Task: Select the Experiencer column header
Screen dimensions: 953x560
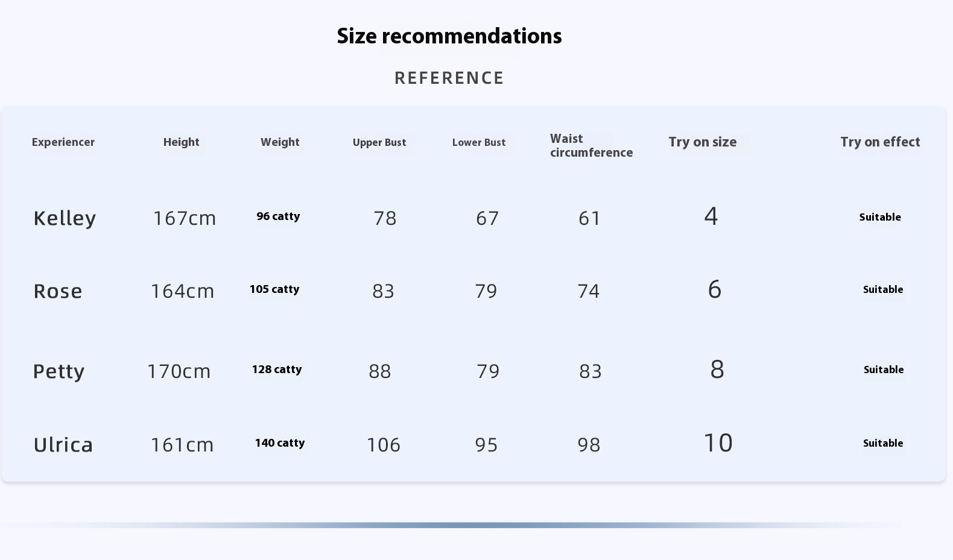Action: pyautogui.click(x=63, y=142)
